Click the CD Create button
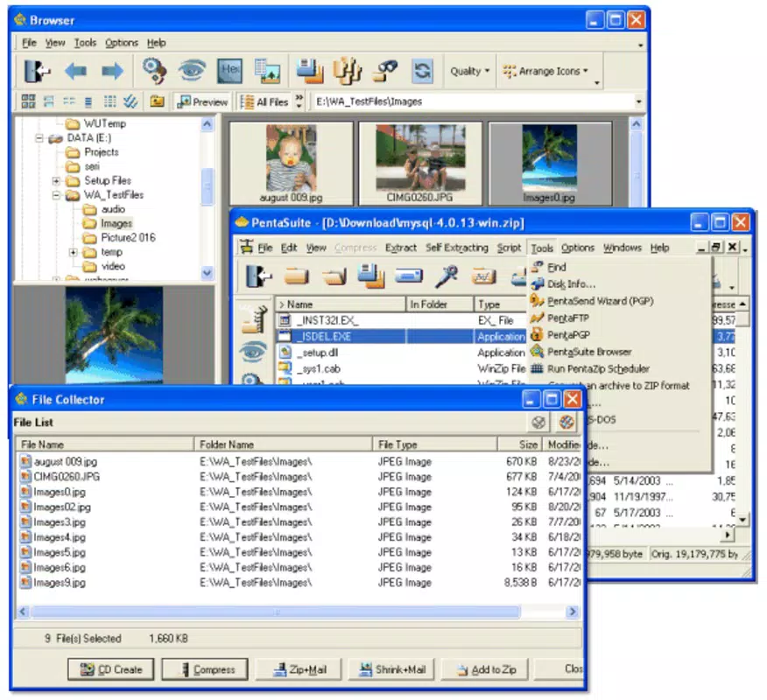The image size is (767, 700). click(111, 669)
